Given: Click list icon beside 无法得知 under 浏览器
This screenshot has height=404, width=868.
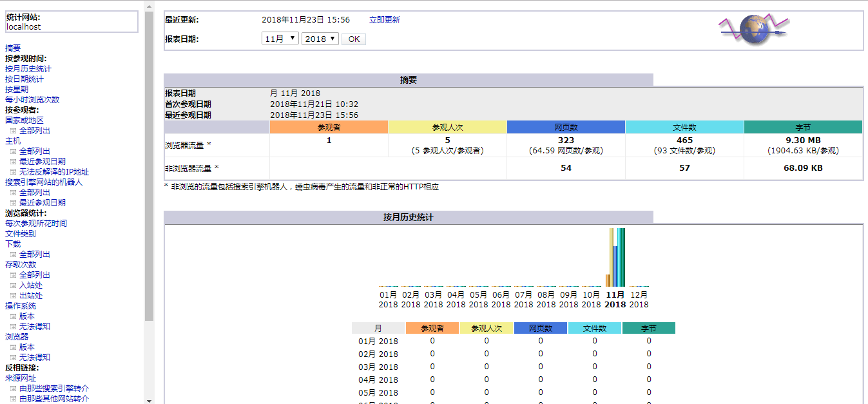Looking at the screenshot, I should [x=13, y=358].
